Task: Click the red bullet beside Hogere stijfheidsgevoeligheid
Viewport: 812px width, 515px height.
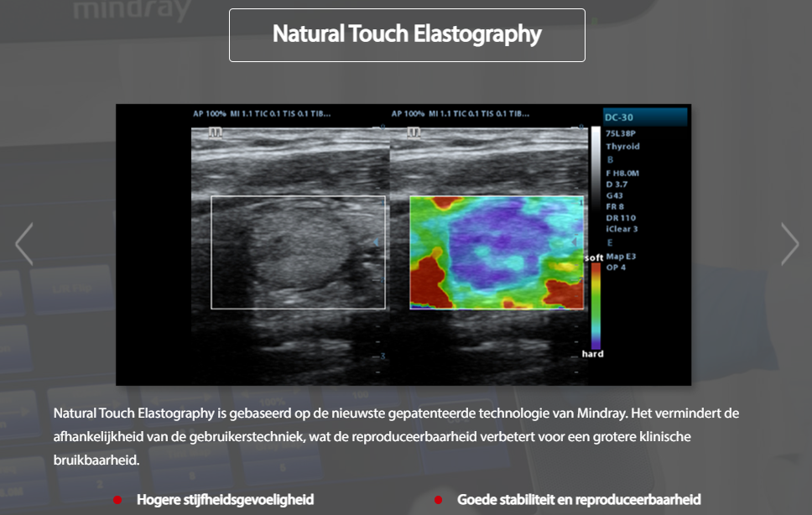Action: [117, 500]
